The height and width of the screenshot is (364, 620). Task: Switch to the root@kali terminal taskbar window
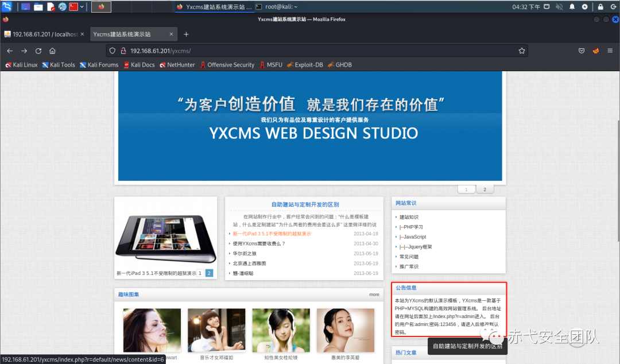(x=276, y=7)
